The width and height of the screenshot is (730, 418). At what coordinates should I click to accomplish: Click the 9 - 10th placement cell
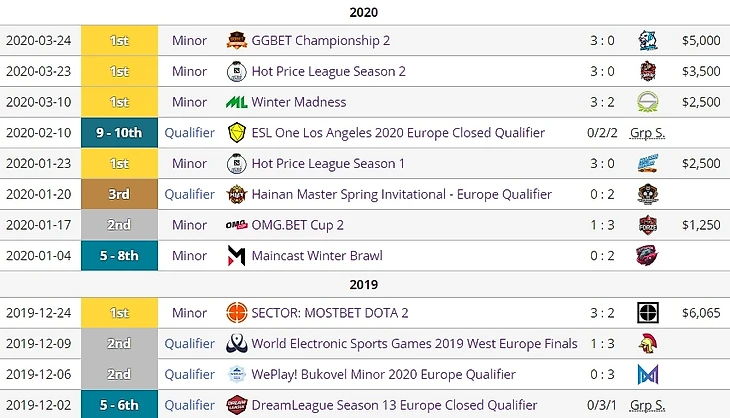coord(119,133)
